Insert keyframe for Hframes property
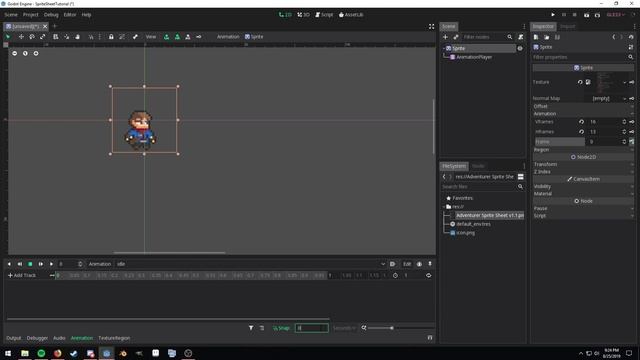The width and height of the screenshot is (640, 360). point(632,132)
